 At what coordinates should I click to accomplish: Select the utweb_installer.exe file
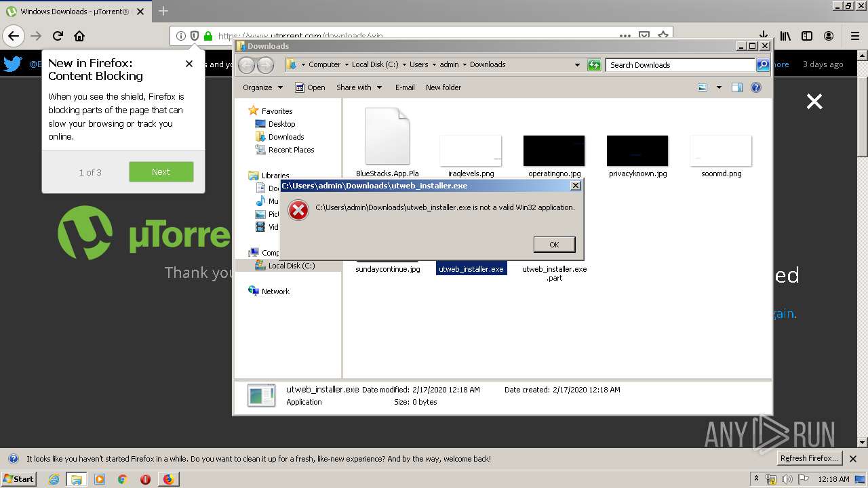[471, 269]
